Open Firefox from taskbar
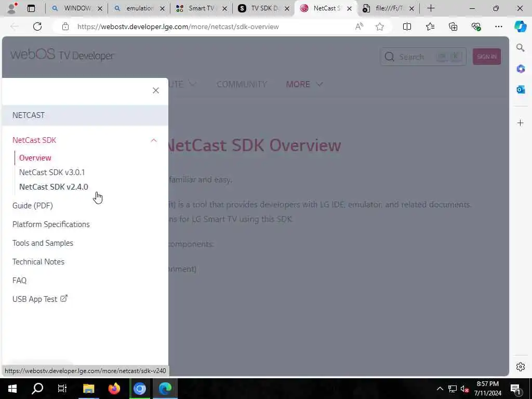 tap(114, 389)
